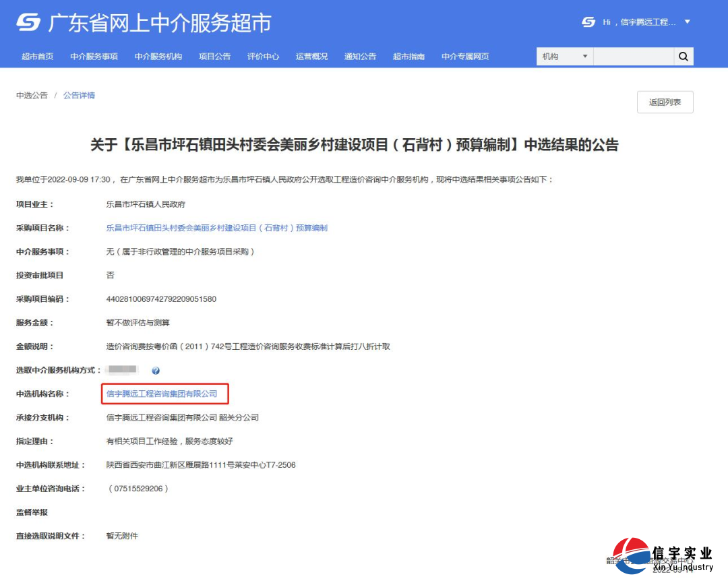
Task: Click the account logo icon next to Hi greeting
Action: (587, 22)
